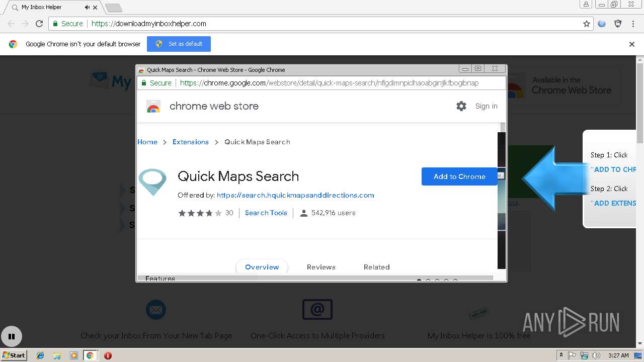
Task: Click the show desktop button
Action: tap(639, 355)
